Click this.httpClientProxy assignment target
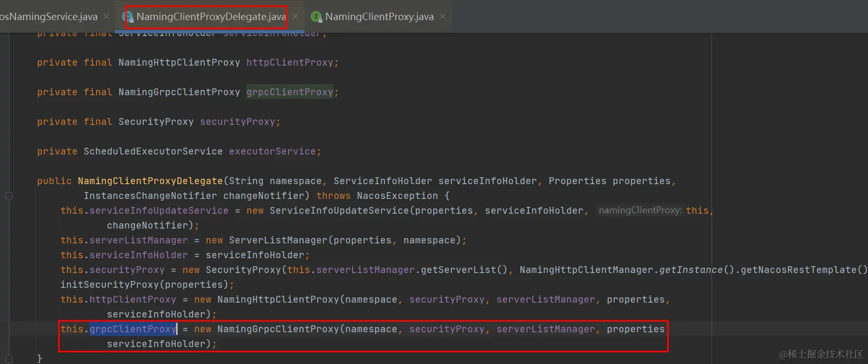Image resolution: width=868 pixels, height=364 pixels. pyautogui.click(x=118, y=299)
